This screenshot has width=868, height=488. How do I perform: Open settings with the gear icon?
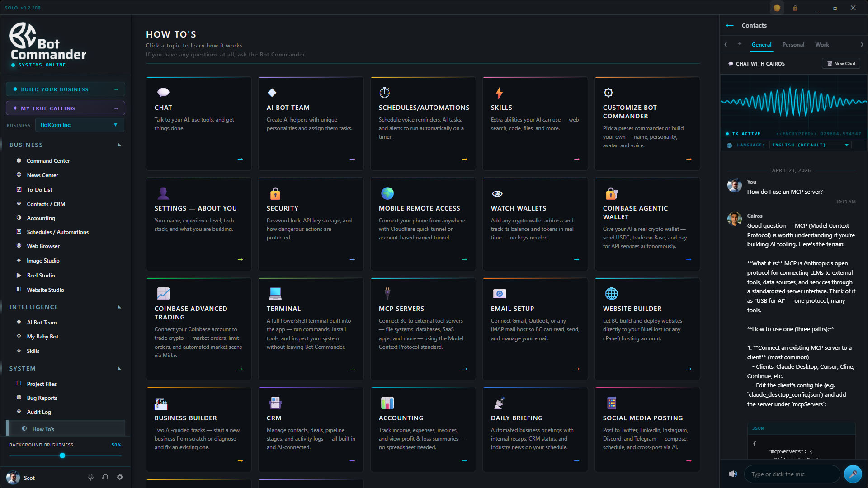tap(120, 477)
